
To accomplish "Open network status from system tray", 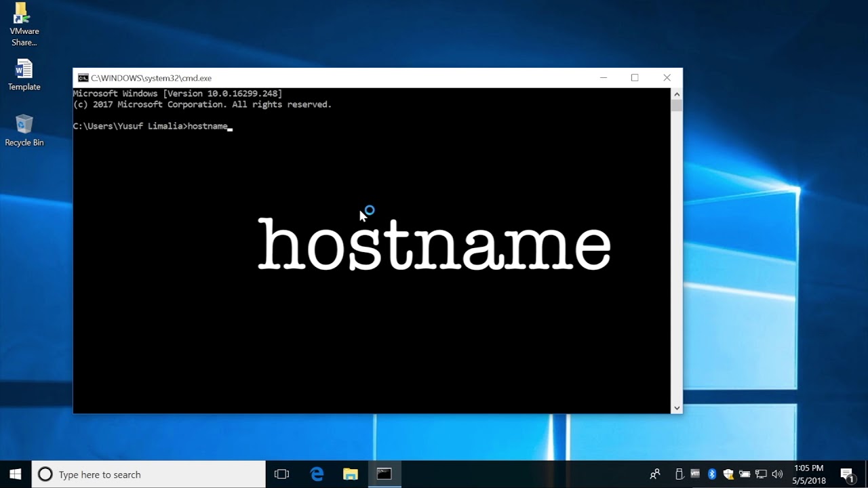I will point(761,472).
